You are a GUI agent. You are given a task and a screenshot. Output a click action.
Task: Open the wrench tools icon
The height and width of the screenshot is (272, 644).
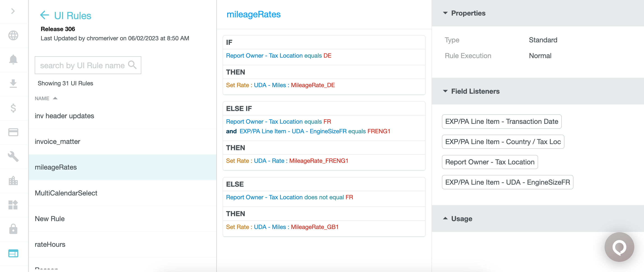click(13, 156)
